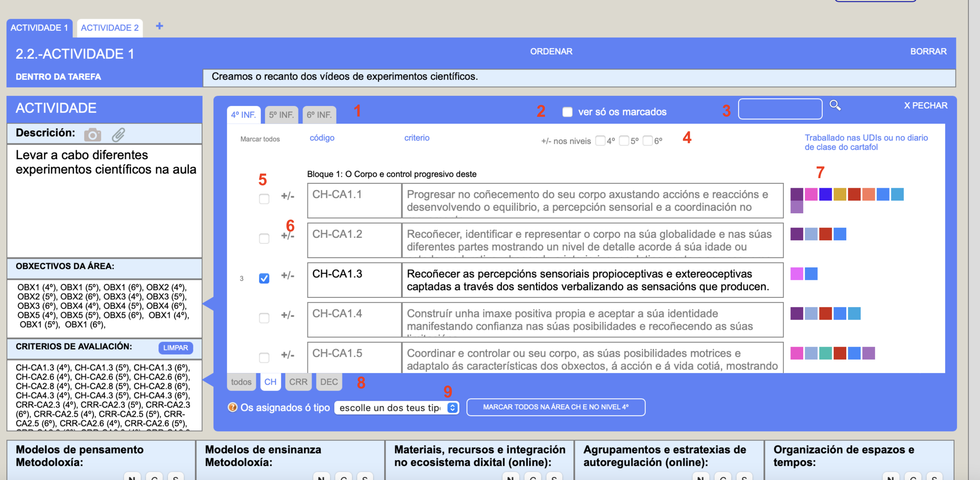Select the 5º INF. tab
This screenshot has width=980, height=480.
click(x=282, y=115)
